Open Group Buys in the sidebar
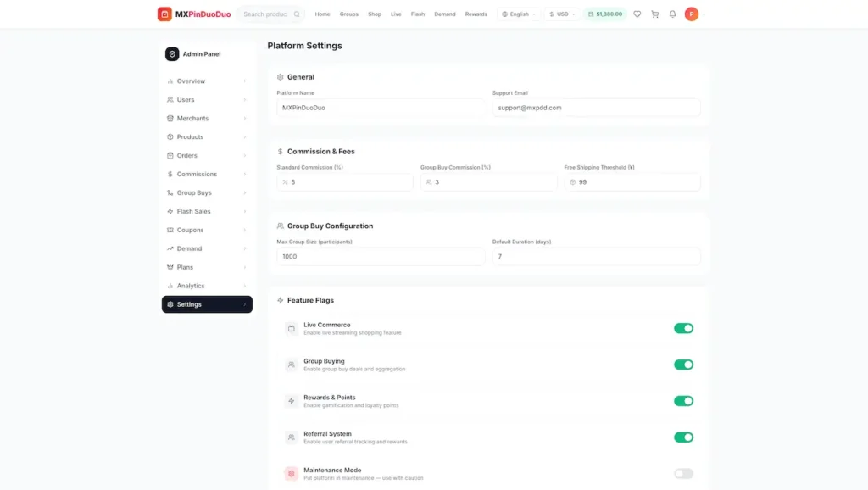Screen dimensions: 868x490 [x=207, y=192]
